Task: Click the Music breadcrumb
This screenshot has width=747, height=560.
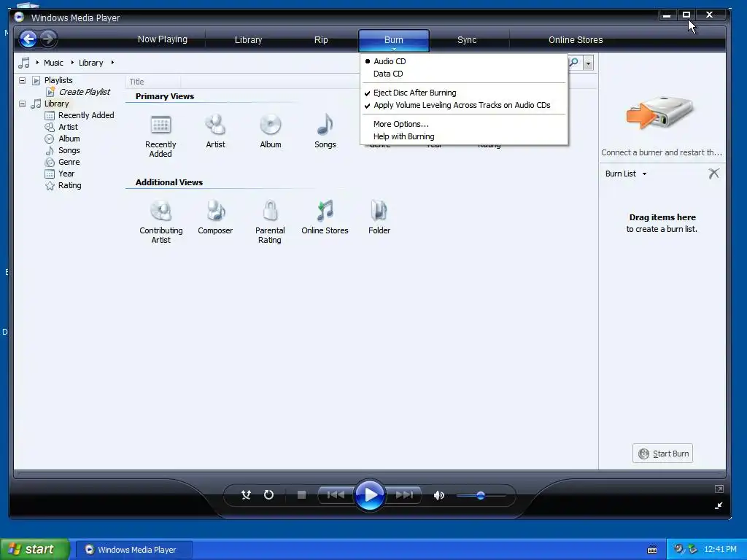Action: (53, 63)
